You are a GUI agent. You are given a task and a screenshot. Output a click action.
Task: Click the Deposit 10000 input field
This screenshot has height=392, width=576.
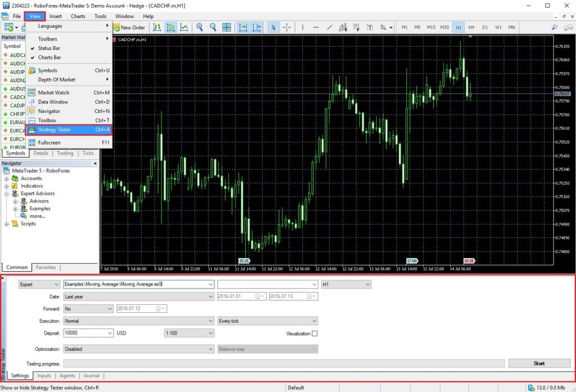click(88, 333)
